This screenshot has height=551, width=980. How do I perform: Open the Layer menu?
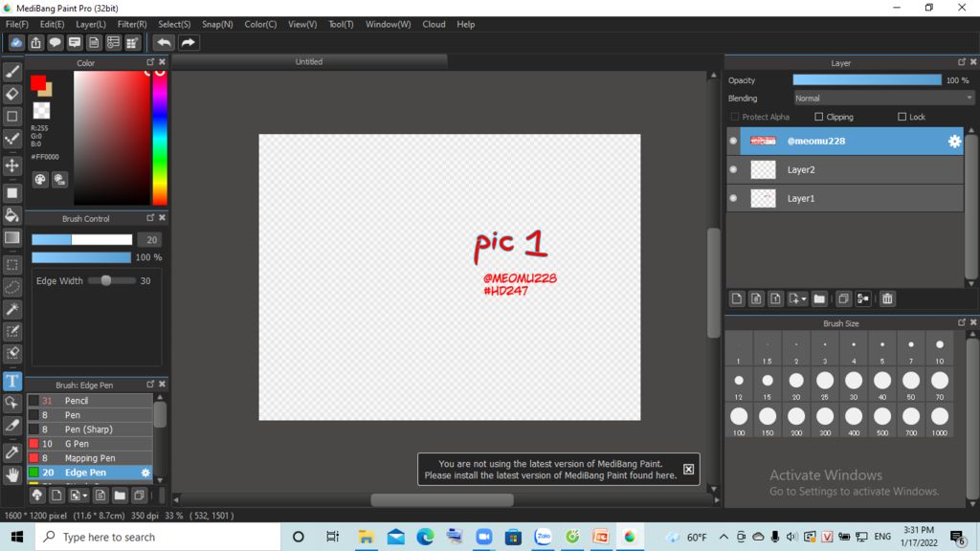click(x=91, y=24)
